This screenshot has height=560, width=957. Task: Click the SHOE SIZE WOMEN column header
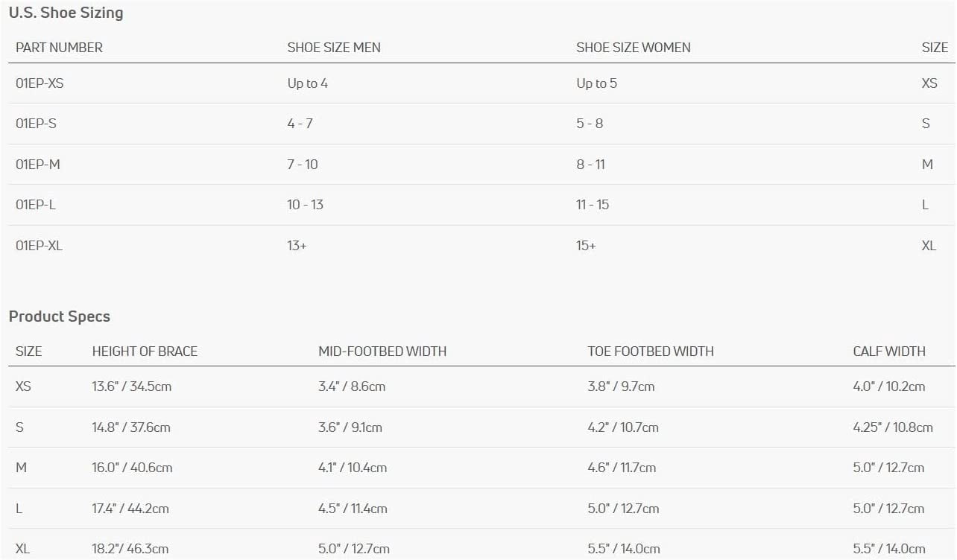point(633,48)
